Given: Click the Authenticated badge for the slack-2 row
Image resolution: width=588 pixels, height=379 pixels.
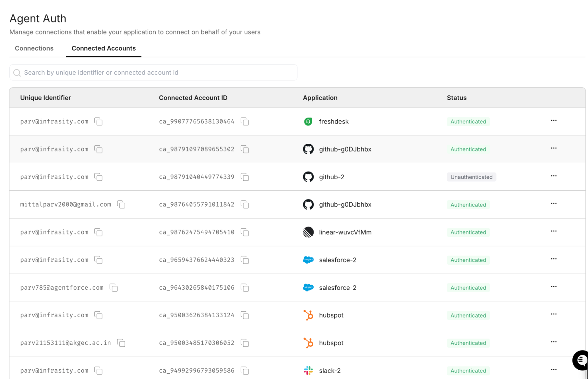Looking at the screenshot, I should [468, 370].
